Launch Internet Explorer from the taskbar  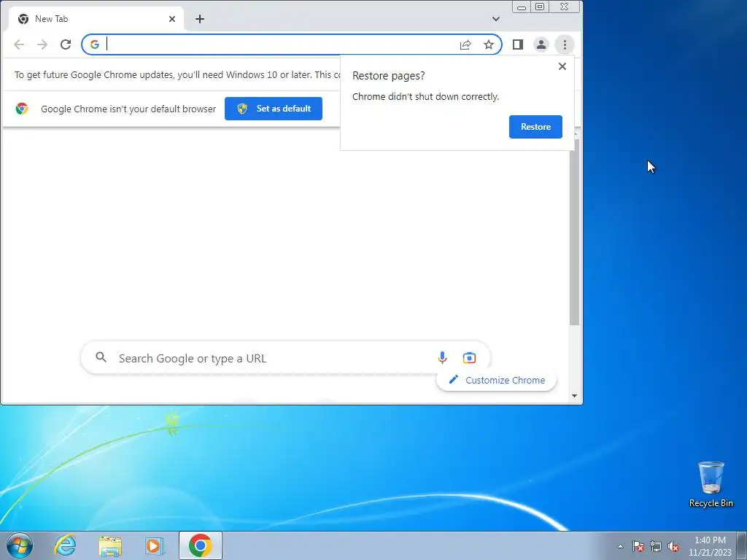65,545
